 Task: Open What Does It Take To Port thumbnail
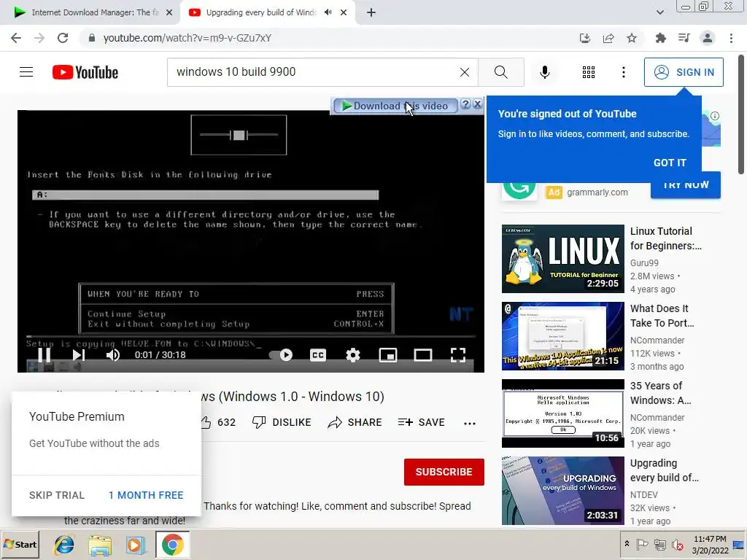pyautogui.click(x=562, y=336)
